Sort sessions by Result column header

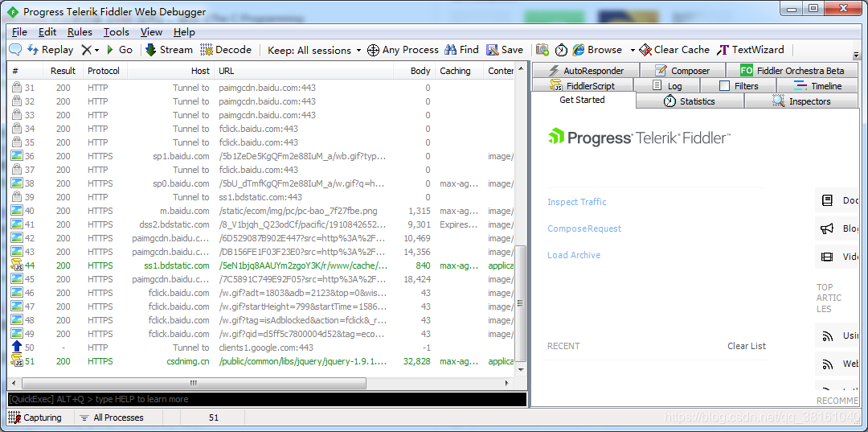click(63, 71)
